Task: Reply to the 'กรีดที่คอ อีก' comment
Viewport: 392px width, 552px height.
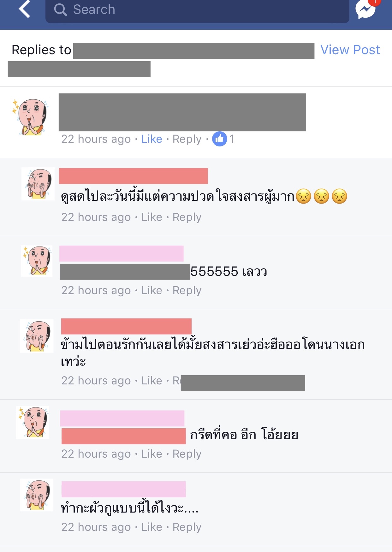Action: click(187, 454)
